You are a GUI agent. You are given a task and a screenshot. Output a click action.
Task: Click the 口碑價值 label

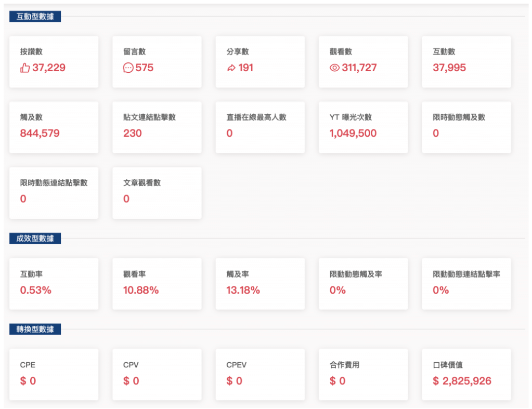click(448, 365)
